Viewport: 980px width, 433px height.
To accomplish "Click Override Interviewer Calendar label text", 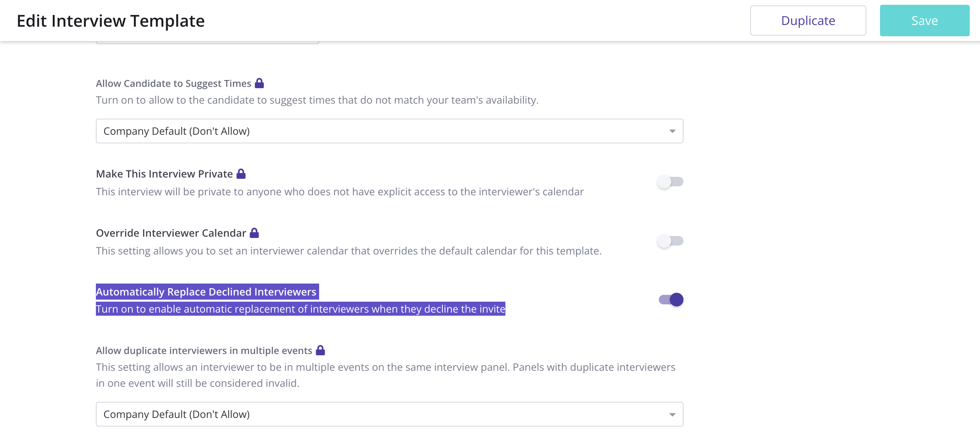I will 171,233.
